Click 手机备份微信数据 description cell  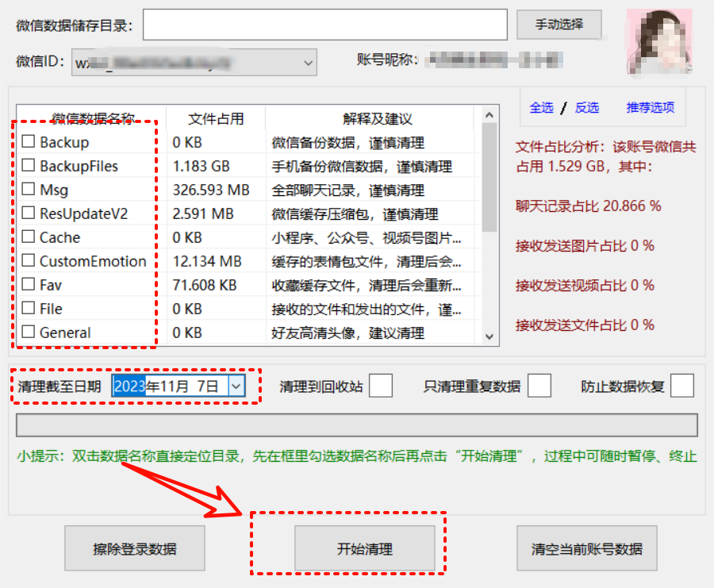pyautogui.click(x=362, y=167)
